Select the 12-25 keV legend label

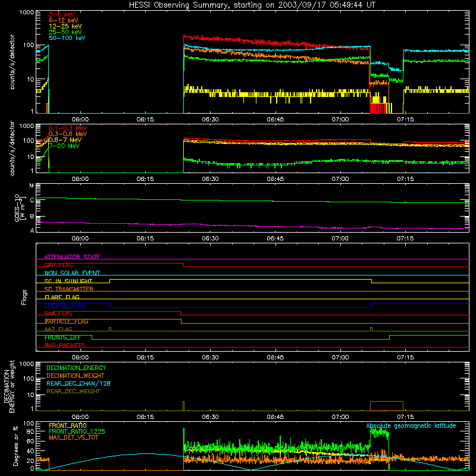[x=65, y=26]
